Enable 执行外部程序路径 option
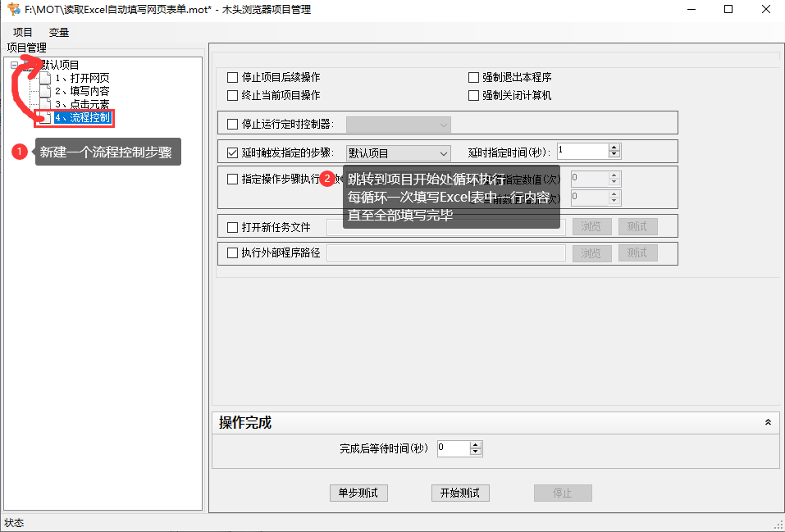This screenshot has width=785, height=532. (x=231, y=252)
